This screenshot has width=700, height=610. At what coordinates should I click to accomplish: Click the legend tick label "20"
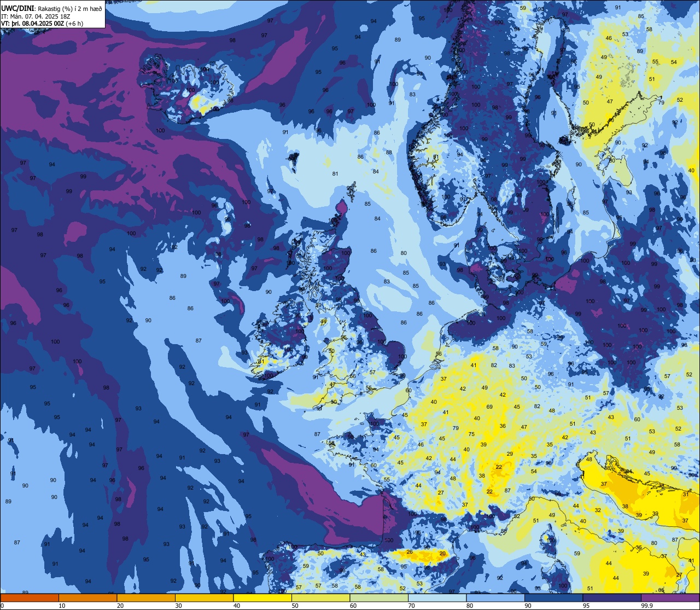[120, 606]
